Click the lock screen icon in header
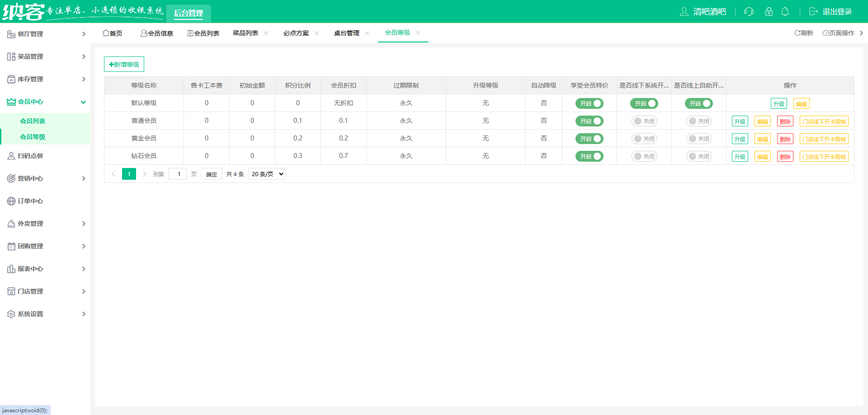 [769, 12]
